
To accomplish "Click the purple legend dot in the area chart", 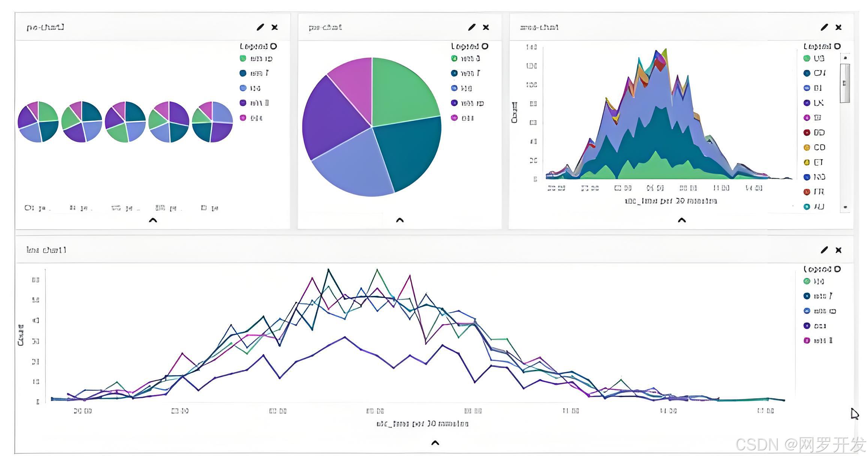I will click(x=807, y=103).
